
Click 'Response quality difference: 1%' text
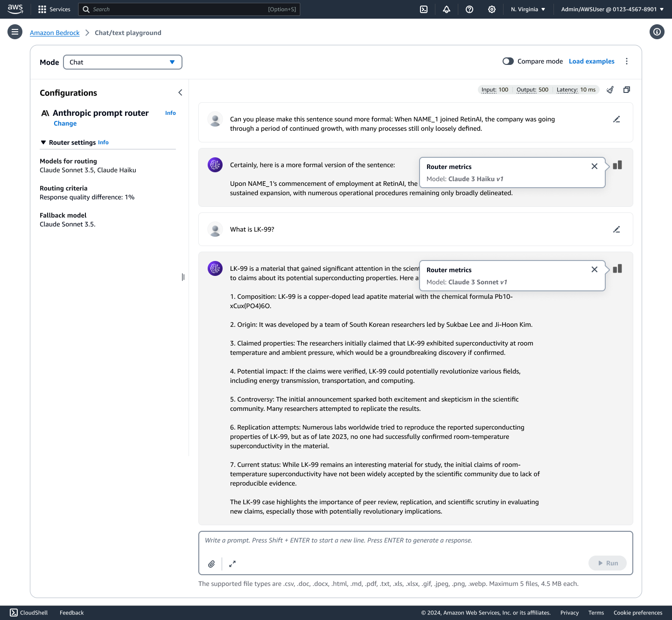coord(87,197)
